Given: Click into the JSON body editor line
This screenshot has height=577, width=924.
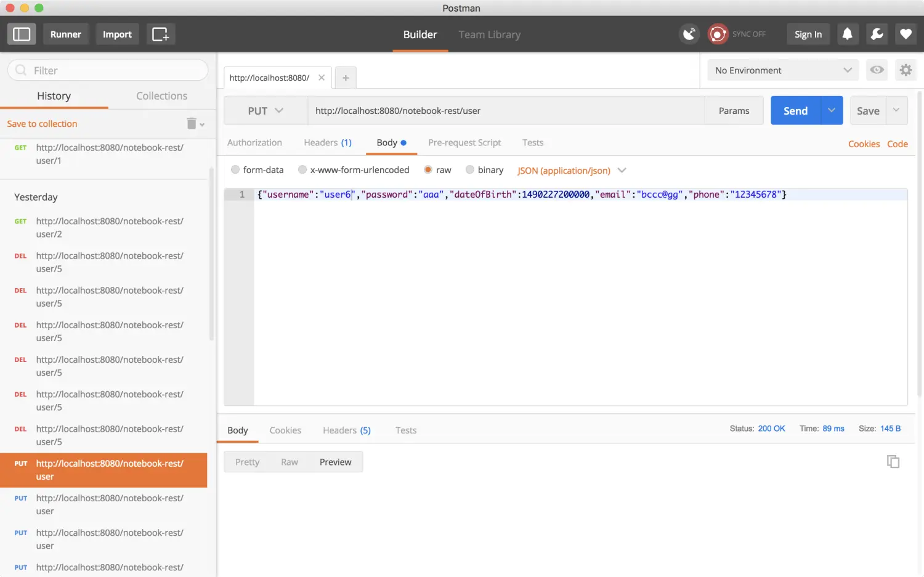Looking at the screenshot, I should coord(581,195).
